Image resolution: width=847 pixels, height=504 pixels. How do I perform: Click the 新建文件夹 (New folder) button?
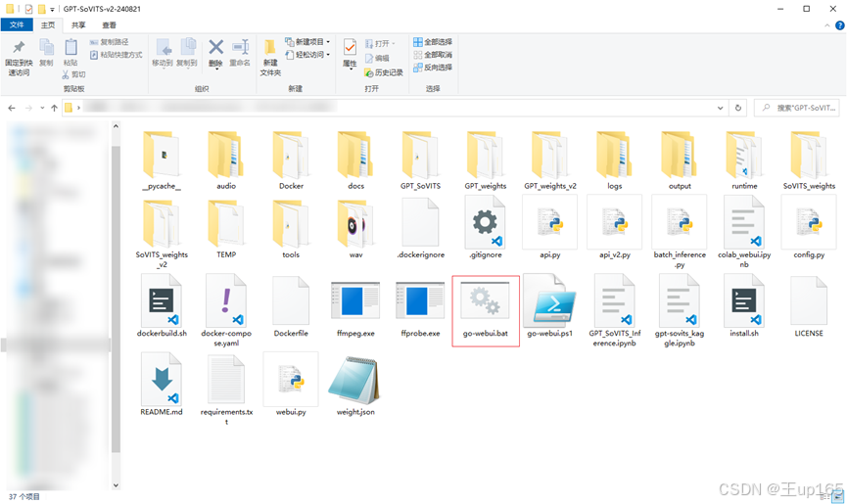270,58
